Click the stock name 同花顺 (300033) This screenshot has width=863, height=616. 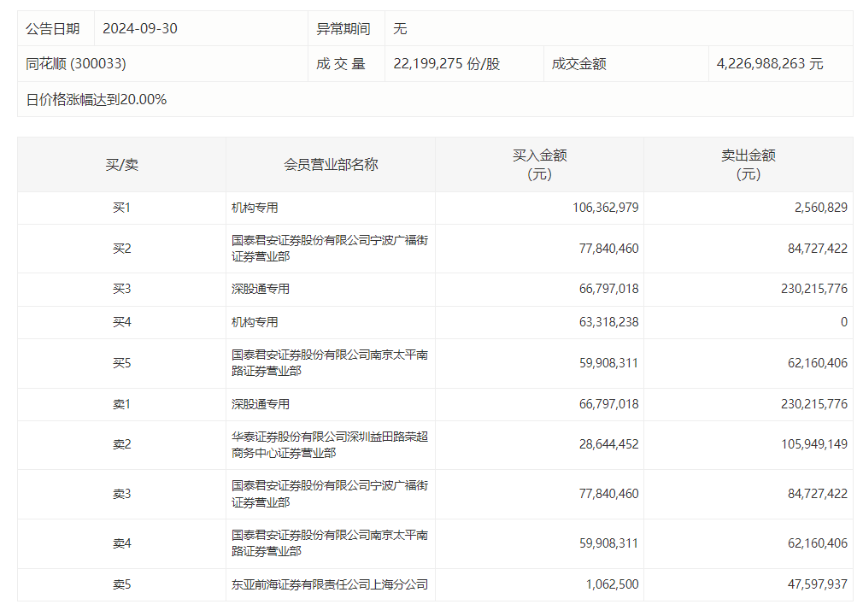76,64
